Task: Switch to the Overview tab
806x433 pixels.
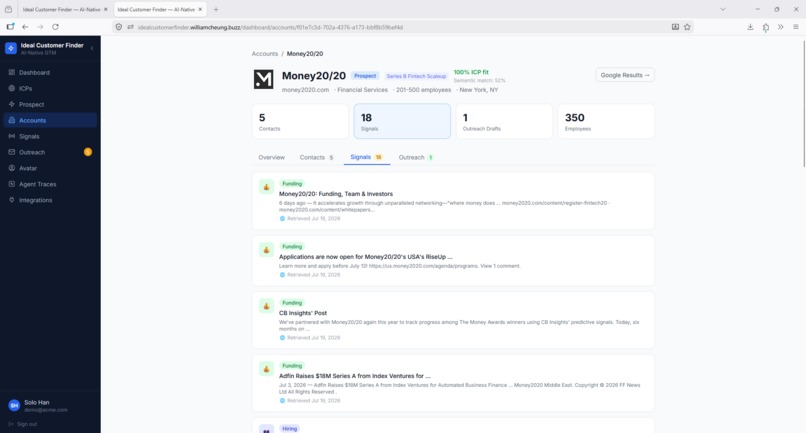Action: [x=271, y=157]
